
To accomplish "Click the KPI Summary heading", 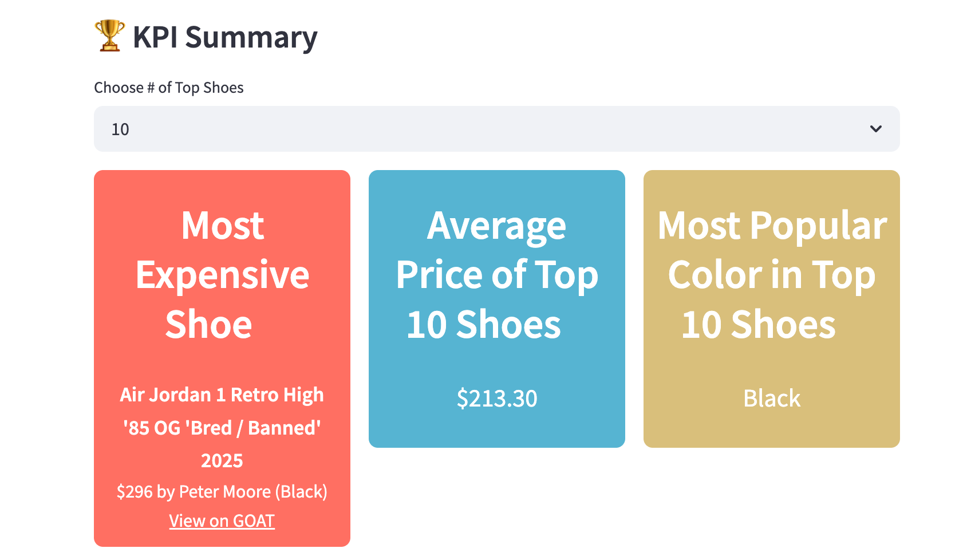I will coord(226,37).
